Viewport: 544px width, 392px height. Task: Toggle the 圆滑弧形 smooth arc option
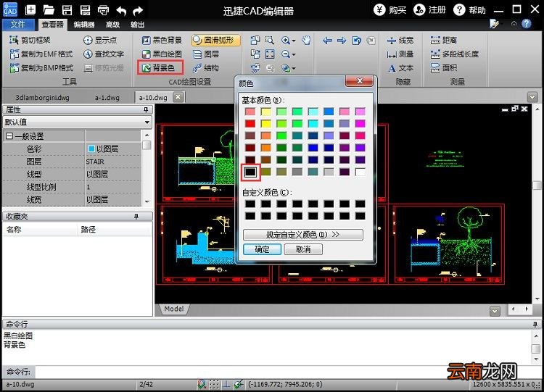(215, 40)
